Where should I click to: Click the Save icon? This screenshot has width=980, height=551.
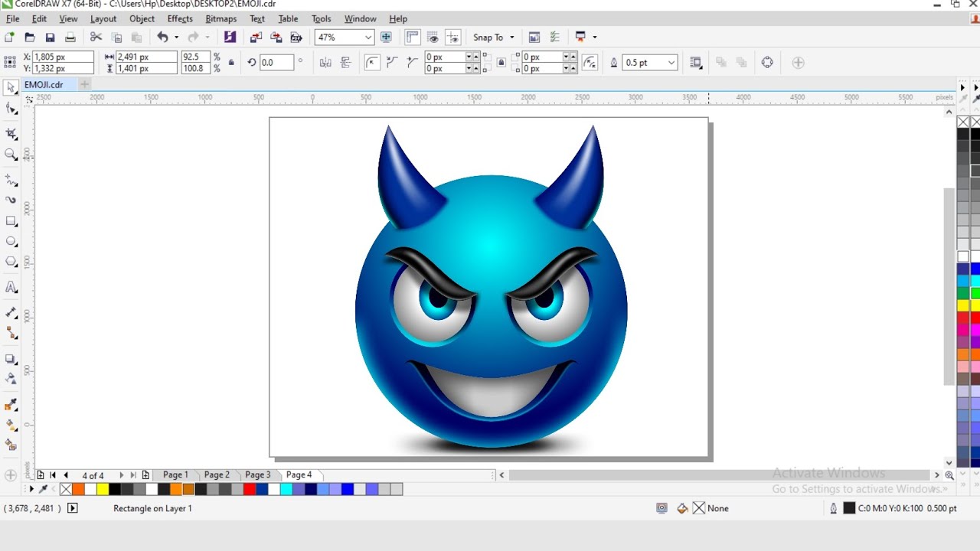tap(50, 37)
